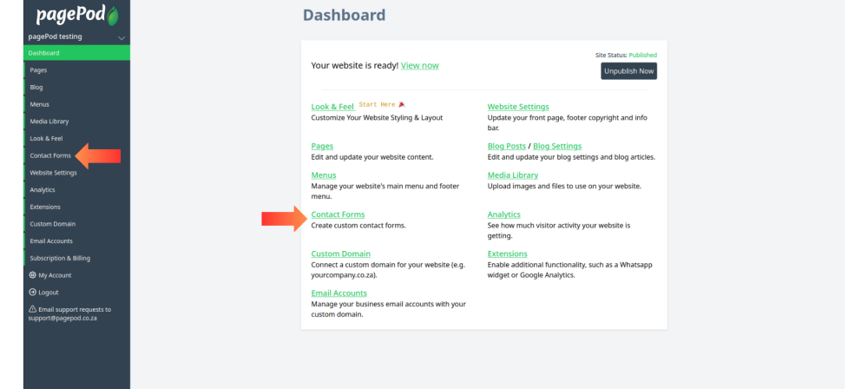This screenshot has width=868, height=389.
Task: Click 'Create custom contact forms.' description
Action: click(358, 226)
